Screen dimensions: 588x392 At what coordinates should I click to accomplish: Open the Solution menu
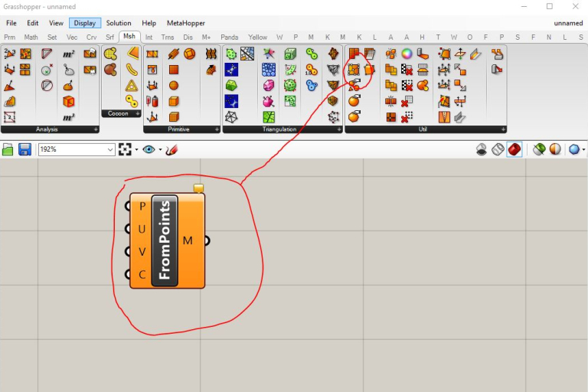point(119,23)
